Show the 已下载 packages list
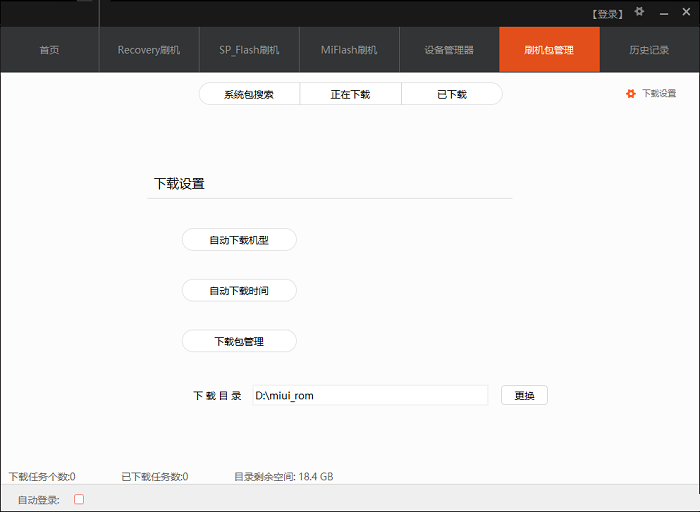Viewport: 700px width, 512px height. 451,94
